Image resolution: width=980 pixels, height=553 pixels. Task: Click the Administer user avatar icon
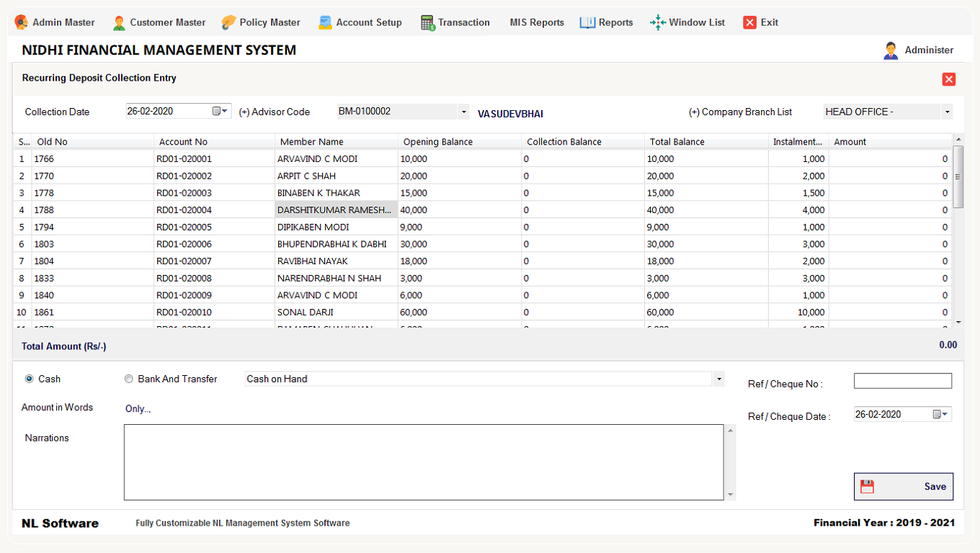[x=891, y=50]
